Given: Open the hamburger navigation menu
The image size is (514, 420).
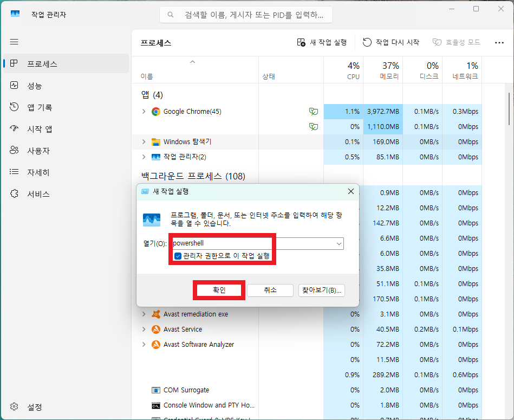Looking at the screenshot, I should pyautogui.click(x=14, y=42).
